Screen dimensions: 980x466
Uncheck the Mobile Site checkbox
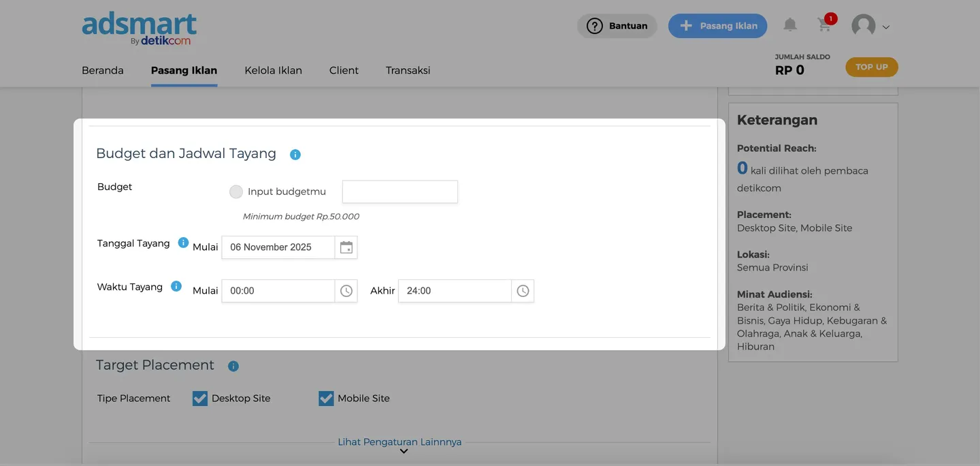pos(326,399)
